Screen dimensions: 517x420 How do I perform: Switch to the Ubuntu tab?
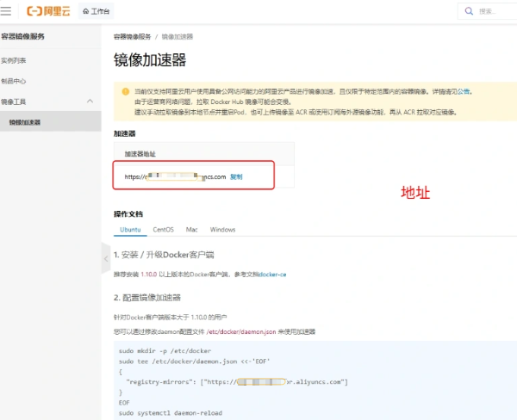click(x=130, y=230)
